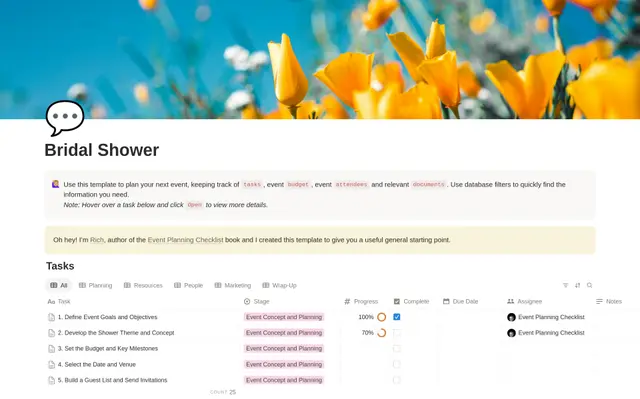Screen dimensions: 640x399
Task: Click the Stage column status icon
Action: click(247, 301)
